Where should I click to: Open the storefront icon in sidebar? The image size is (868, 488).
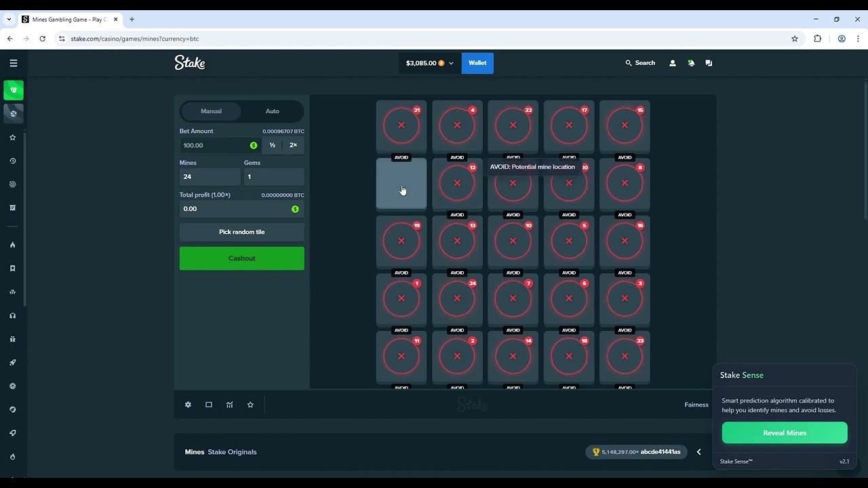click(x=12, y=208)
